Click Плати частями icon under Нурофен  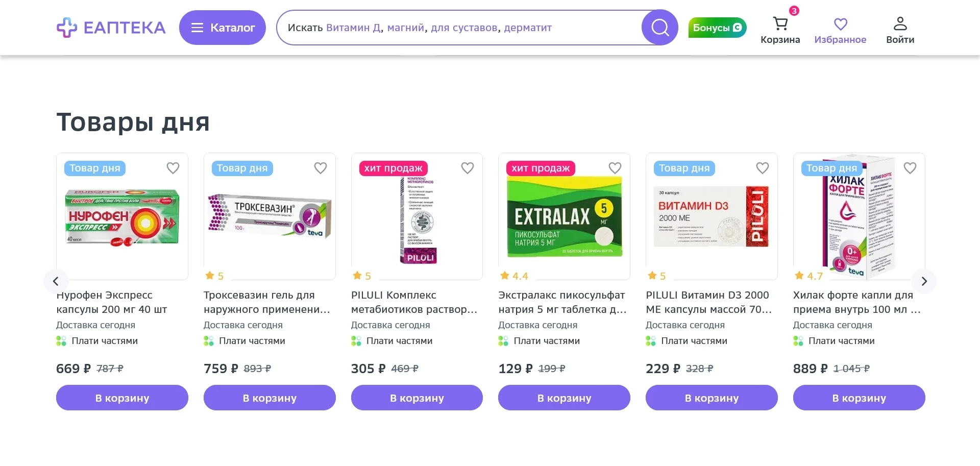click(x=61, y=341)
